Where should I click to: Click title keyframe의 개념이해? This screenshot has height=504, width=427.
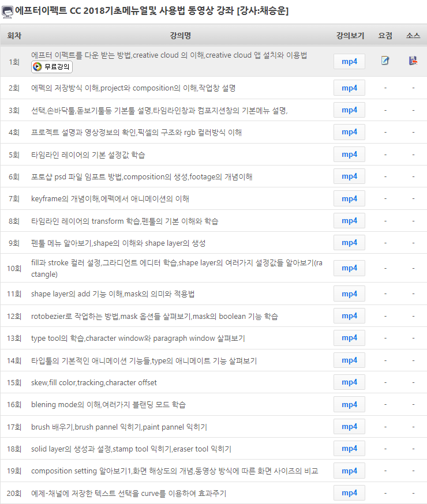click(110, 199)
